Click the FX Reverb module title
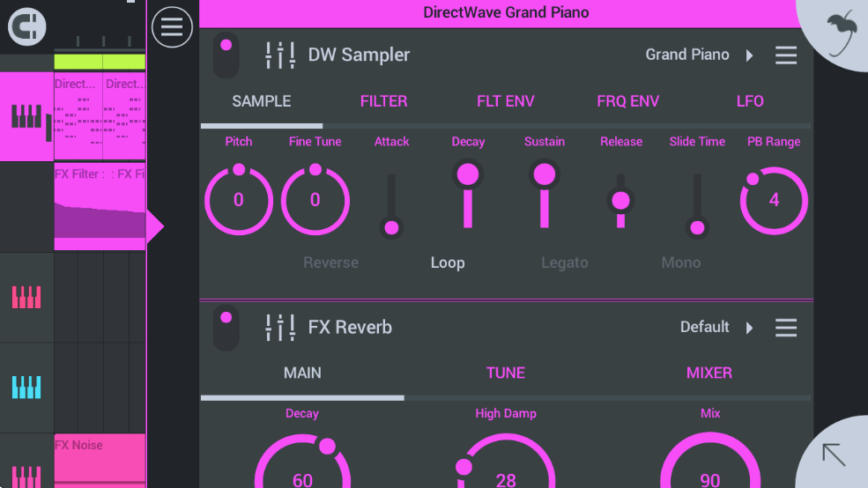Viewport: 868px width, 488px height. [350, 327]
